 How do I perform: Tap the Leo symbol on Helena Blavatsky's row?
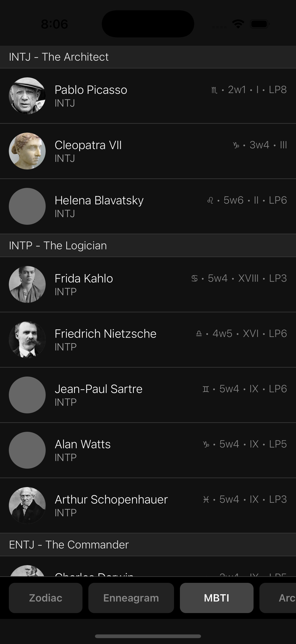pos(210,200)
